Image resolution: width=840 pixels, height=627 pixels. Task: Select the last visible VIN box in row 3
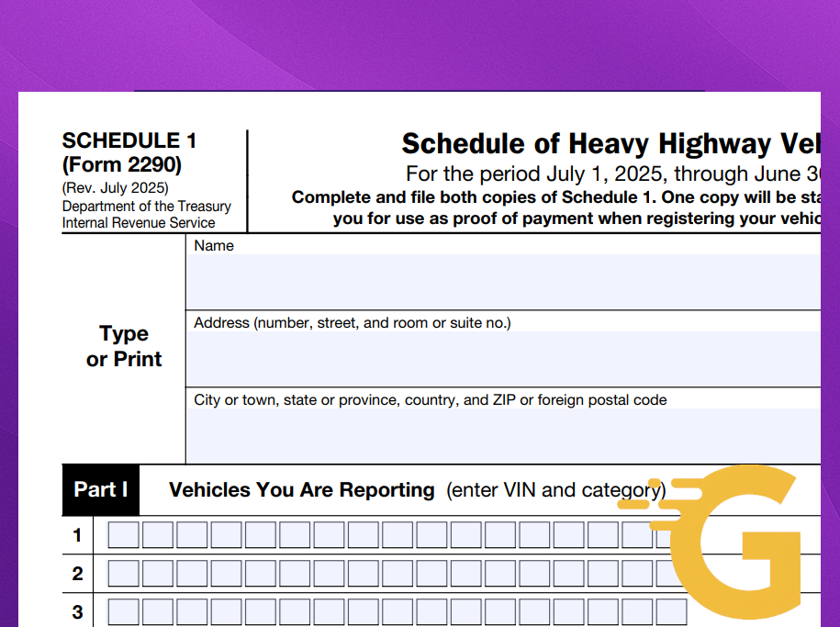(672, 612)
